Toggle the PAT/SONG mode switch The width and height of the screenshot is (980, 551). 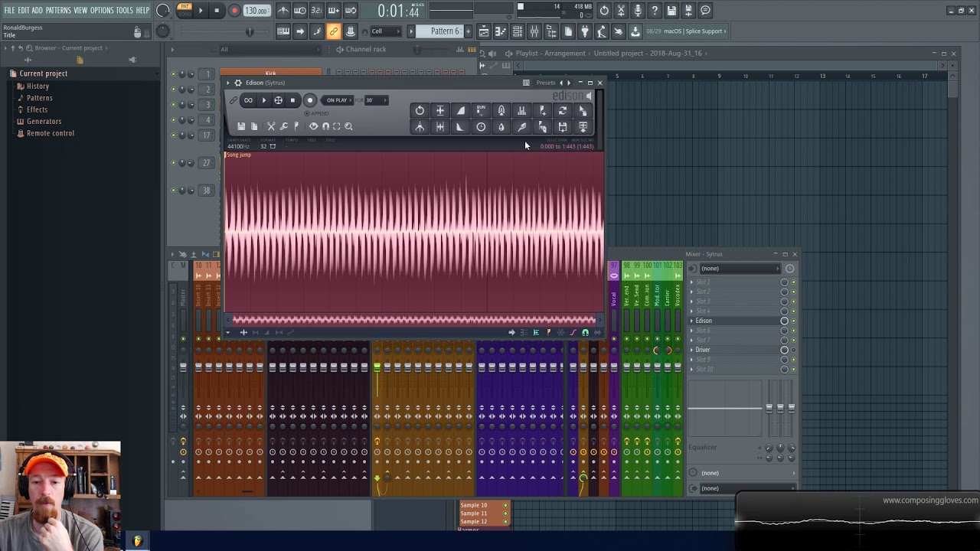pyautogui.click(x=184, y=10)
